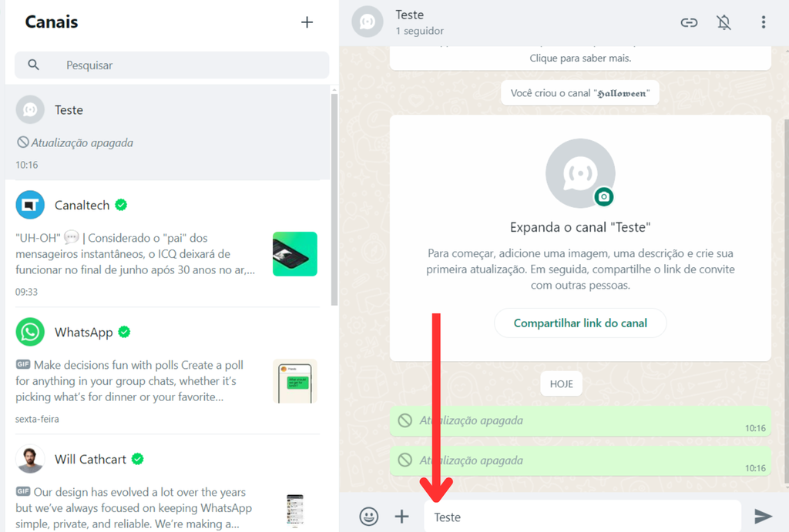
Task: Focus the Pesquisar search field
Action: point(172,65)
